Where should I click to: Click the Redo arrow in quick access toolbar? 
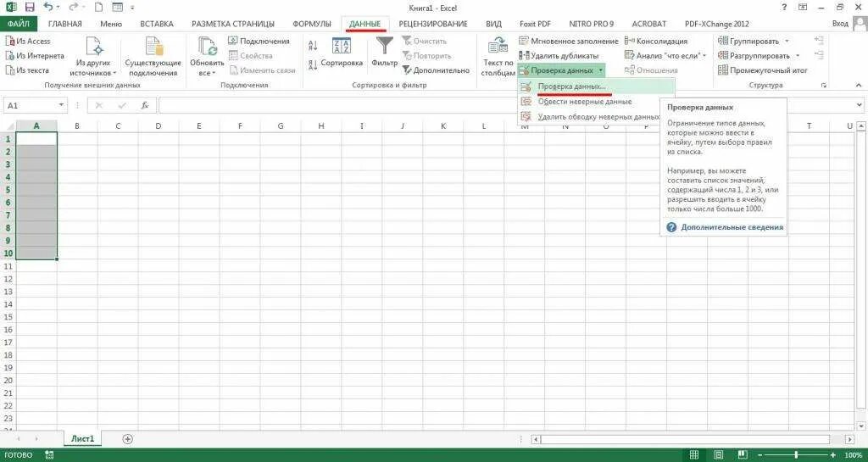(73, 8)
